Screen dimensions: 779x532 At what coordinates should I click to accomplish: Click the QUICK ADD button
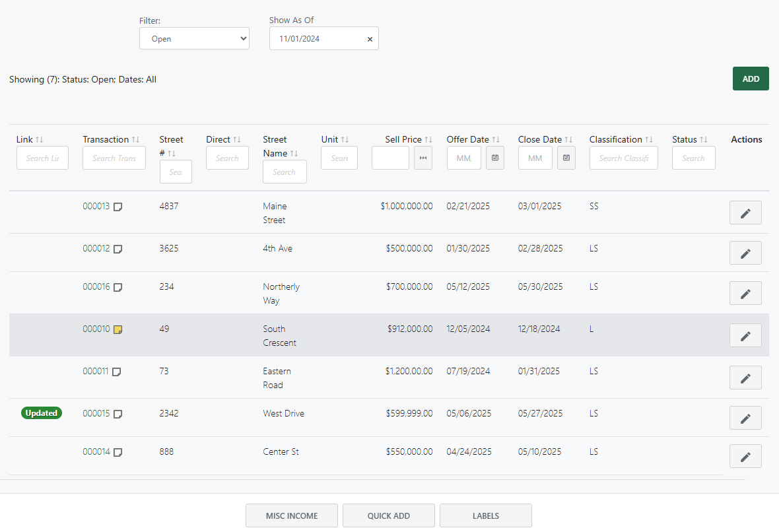[x=389, y=515]
